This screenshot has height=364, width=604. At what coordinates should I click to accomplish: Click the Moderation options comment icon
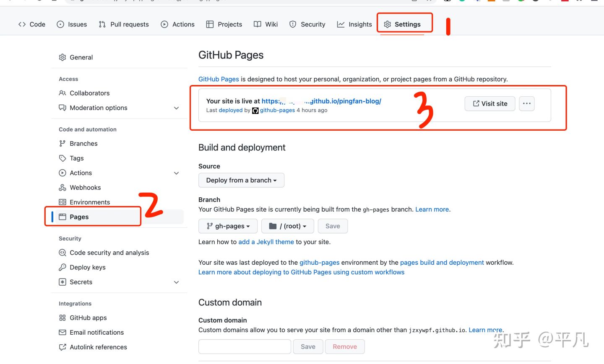click(62, 108)
